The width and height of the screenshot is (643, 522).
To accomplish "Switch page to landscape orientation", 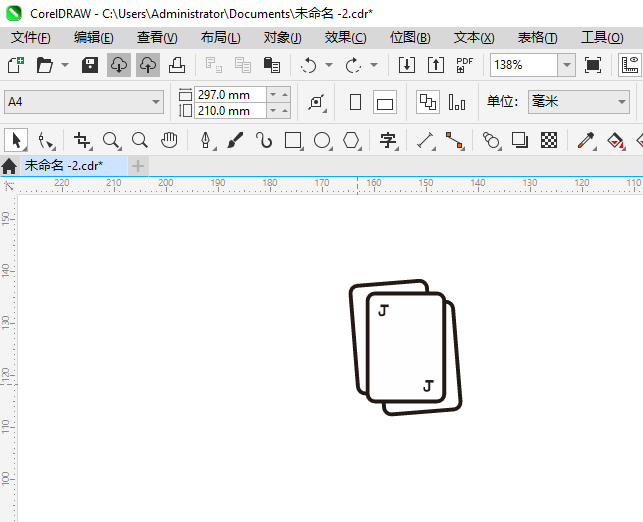I will tap(385, 102).
